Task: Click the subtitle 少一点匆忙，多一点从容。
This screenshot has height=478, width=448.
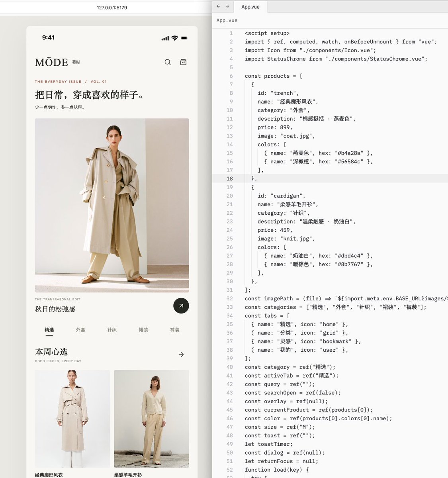Action: tap(60, 107)
